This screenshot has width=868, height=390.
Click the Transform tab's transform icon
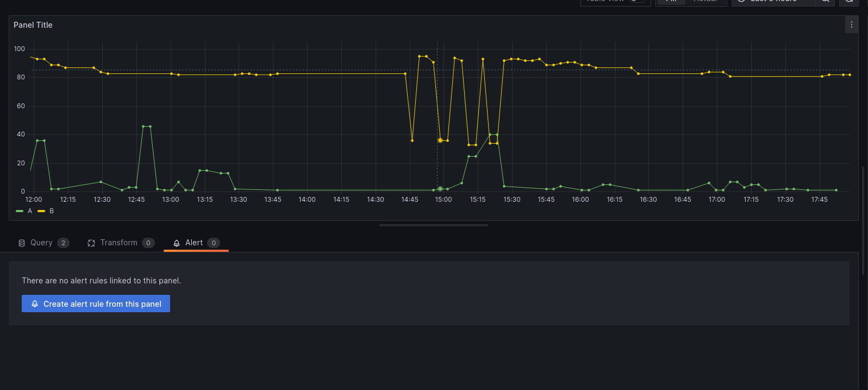click(91, 243)
